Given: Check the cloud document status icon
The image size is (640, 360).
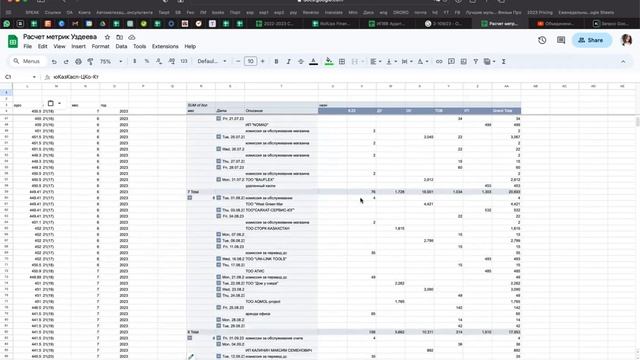Looking at the screenshot, I should tap(132, 37).
